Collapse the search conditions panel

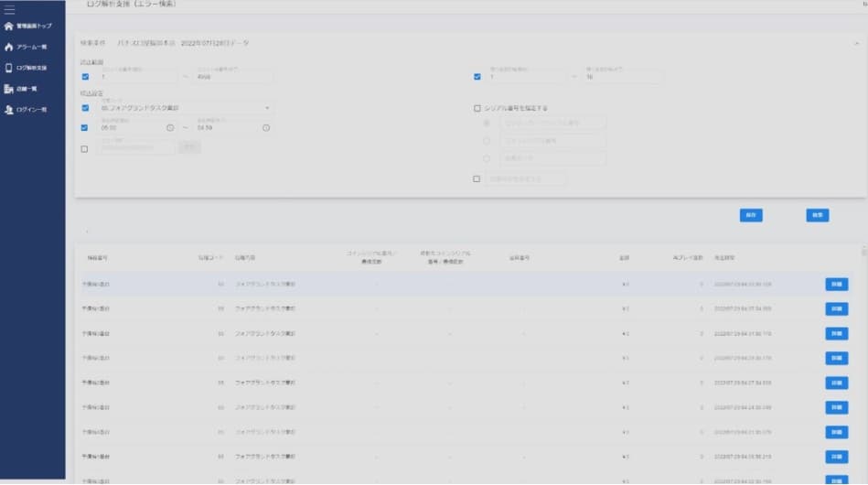pyautogui.click(x=857, y=43)
